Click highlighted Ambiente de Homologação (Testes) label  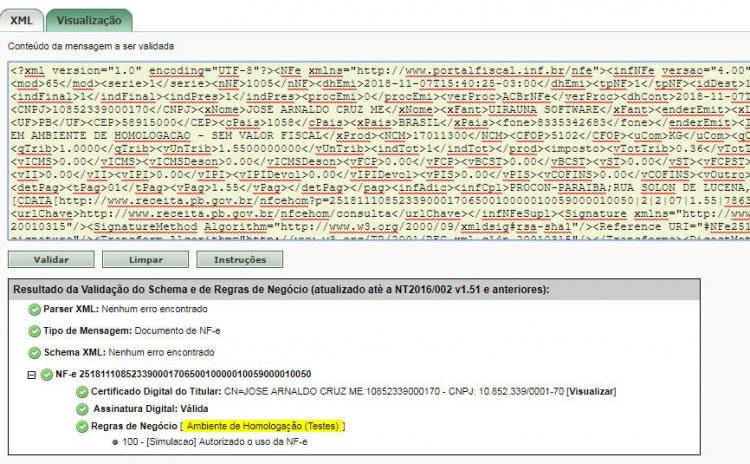point(263,426)
